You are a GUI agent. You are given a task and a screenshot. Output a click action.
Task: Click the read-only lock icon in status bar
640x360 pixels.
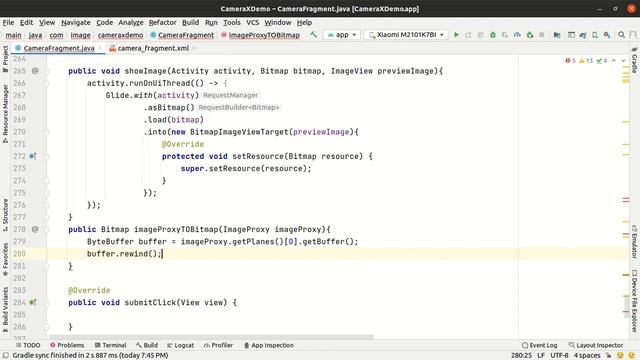(608, 356)
